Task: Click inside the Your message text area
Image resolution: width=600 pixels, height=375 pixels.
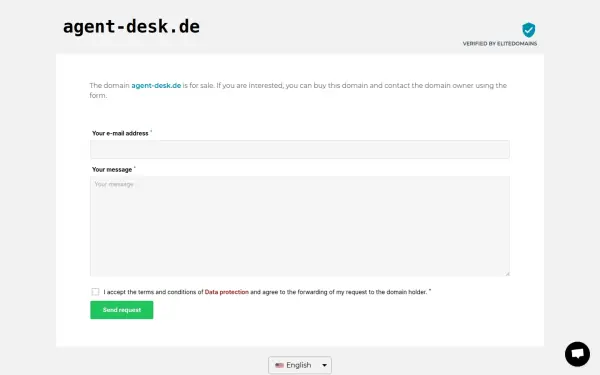Action: [300, 226]
